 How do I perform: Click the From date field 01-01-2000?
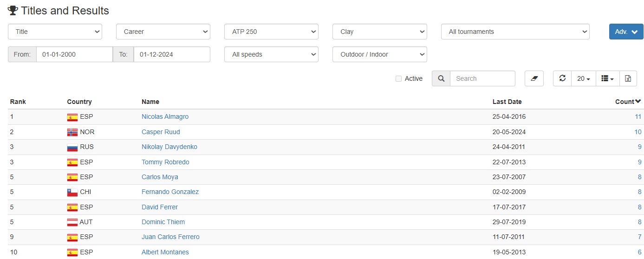[74, 54]
